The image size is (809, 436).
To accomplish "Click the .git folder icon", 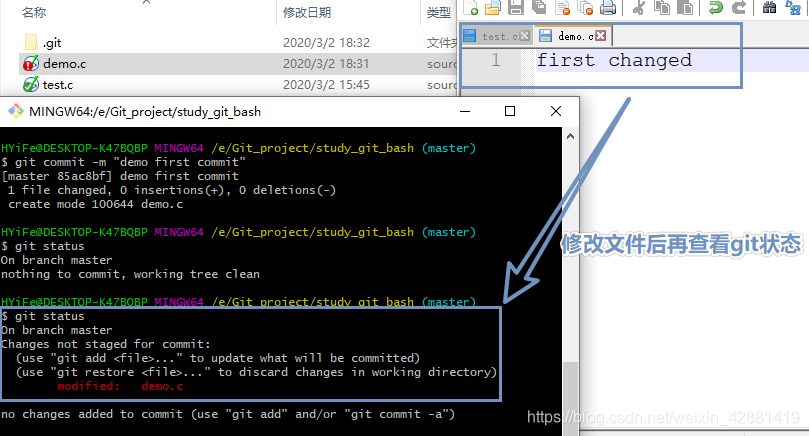I will tap(31, 42).
